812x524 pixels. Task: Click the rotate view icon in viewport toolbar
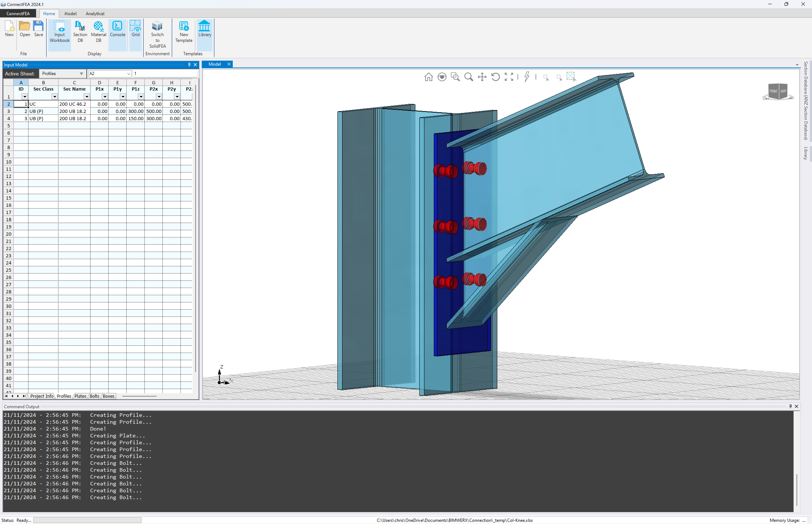coord(496,77)
